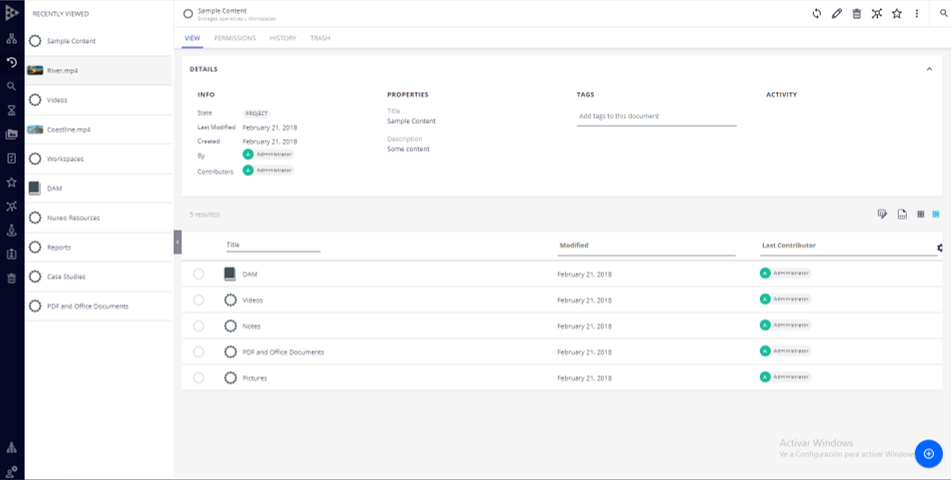Open the Recently Viewed history sidebar icon
The width and height of the screenshot is (951, 480).
[11, 62]
